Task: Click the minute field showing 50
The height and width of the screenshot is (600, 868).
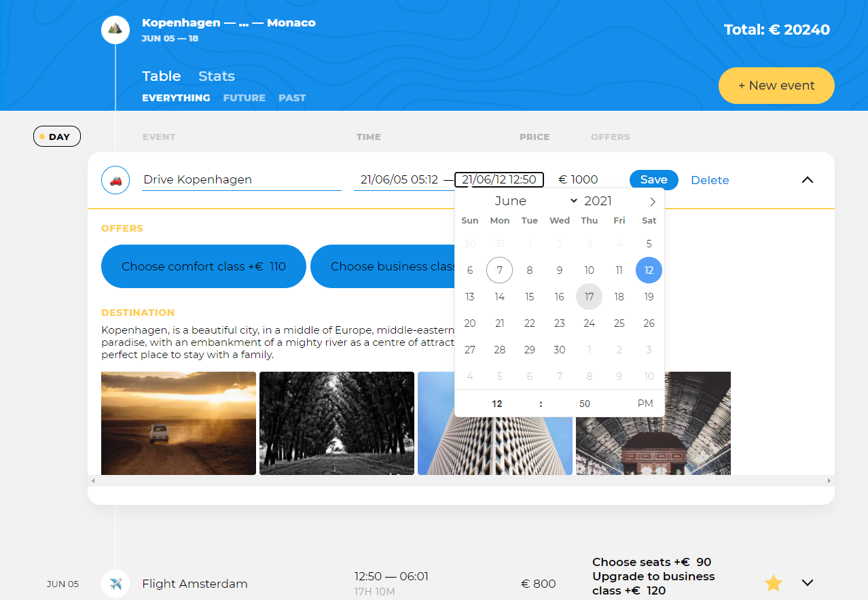Action: click(585, 404)
